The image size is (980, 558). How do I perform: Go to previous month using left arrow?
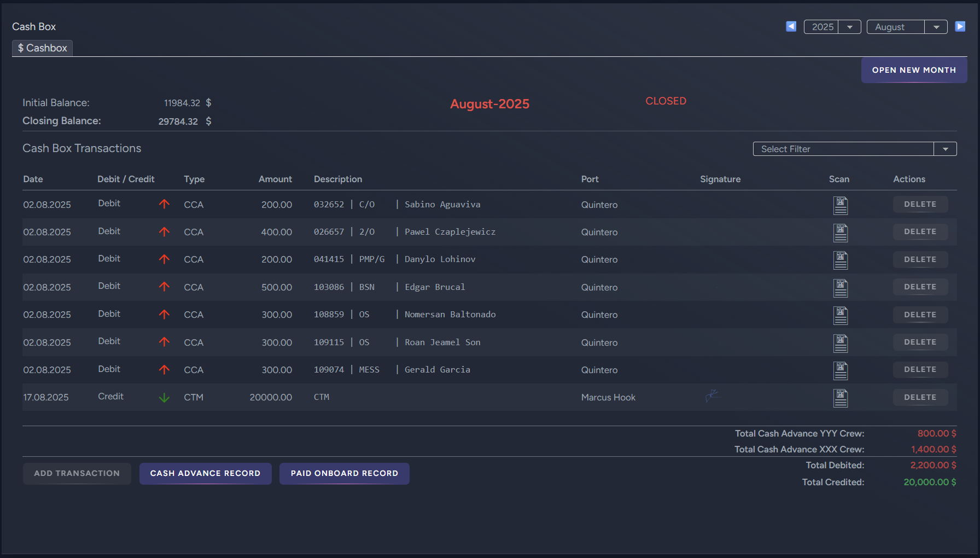pos(791,26)
